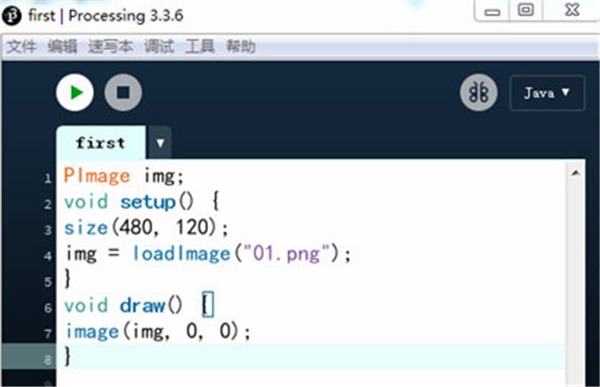The image size is (600, 387).
Task: Open the 调试 menu
Action: tap(159, 47)
